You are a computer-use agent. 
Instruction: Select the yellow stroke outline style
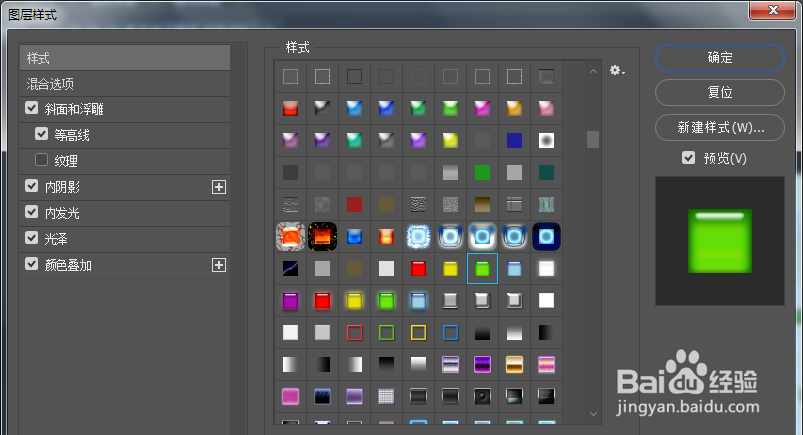point(418,333)
